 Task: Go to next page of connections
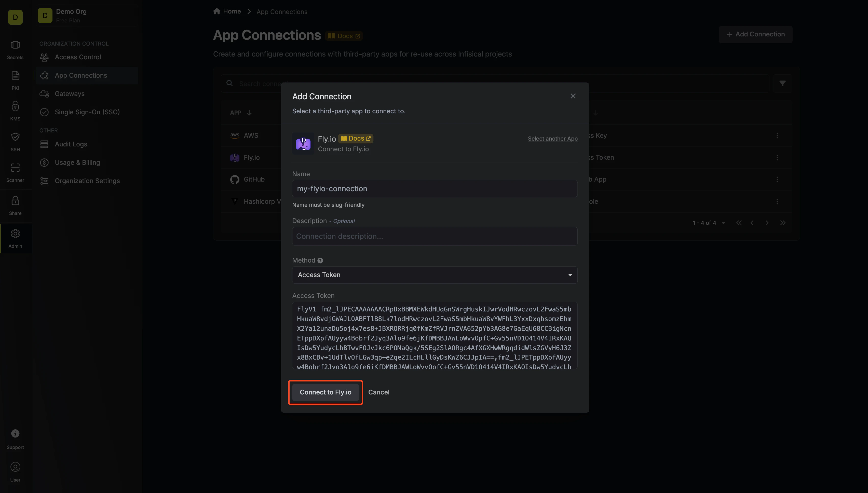tap(767, 223)
